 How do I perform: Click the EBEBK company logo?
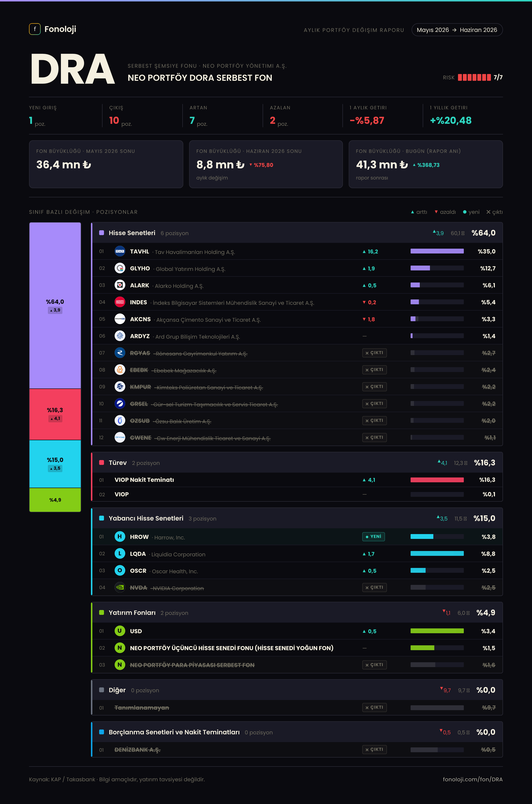(120, 370)
